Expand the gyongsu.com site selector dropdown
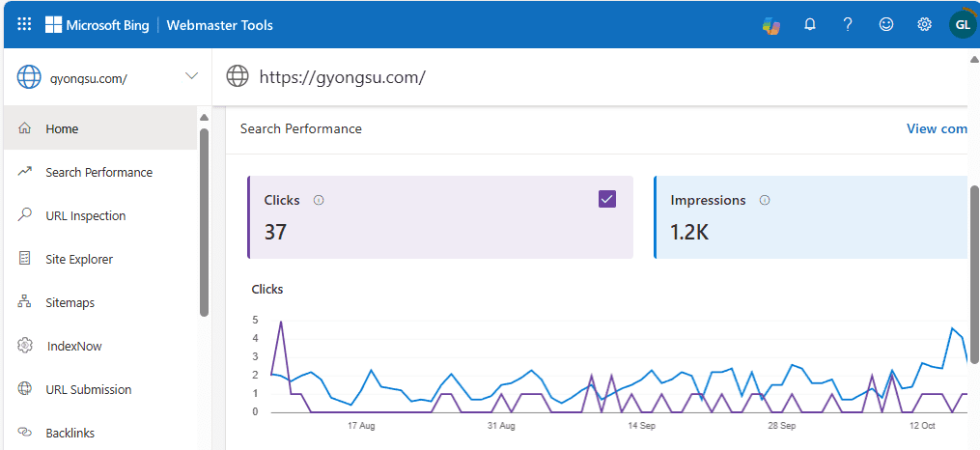The height and width of the screenshot is (450, 980). click(x=191, y=76)
